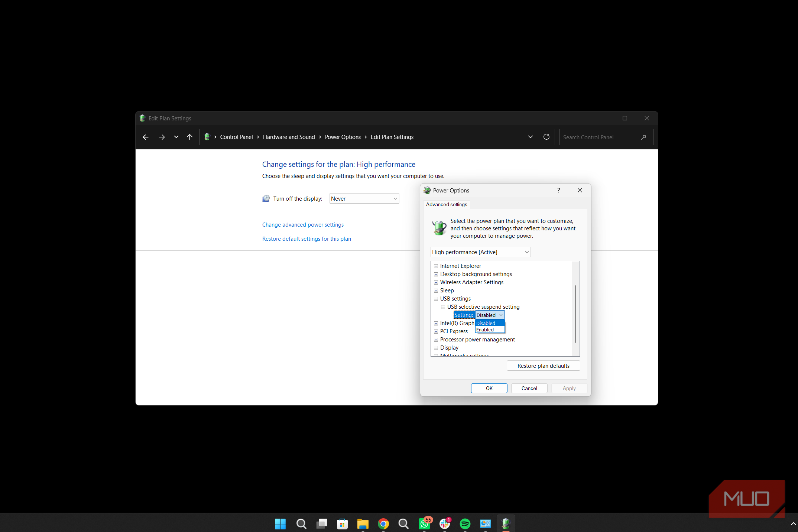Expand the Processor power management node
Viewport: 798px width, 532px height.
(436, 340)
